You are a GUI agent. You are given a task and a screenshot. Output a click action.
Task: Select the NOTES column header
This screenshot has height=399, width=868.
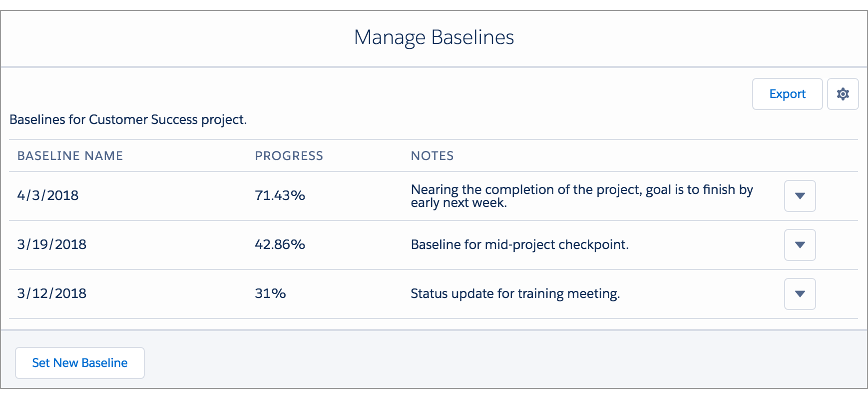pyautogui.click(x=433, y=156)
